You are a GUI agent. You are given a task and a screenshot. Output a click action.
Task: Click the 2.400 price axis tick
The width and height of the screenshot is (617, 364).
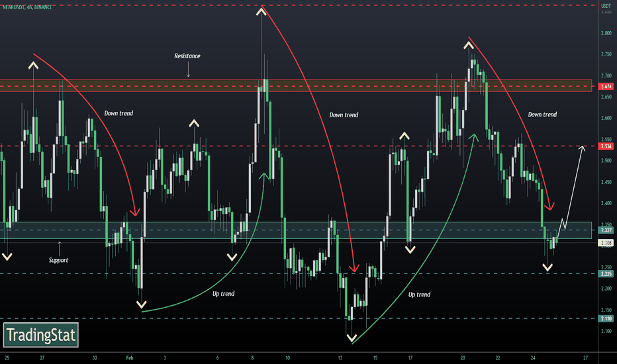click(606, 203)
